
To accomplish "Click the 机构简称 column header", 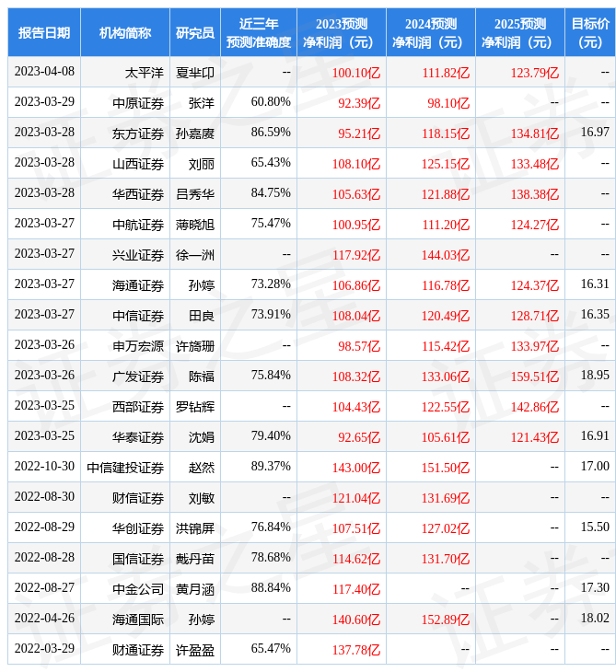I will pyautogui.click(x=125, y=32).
